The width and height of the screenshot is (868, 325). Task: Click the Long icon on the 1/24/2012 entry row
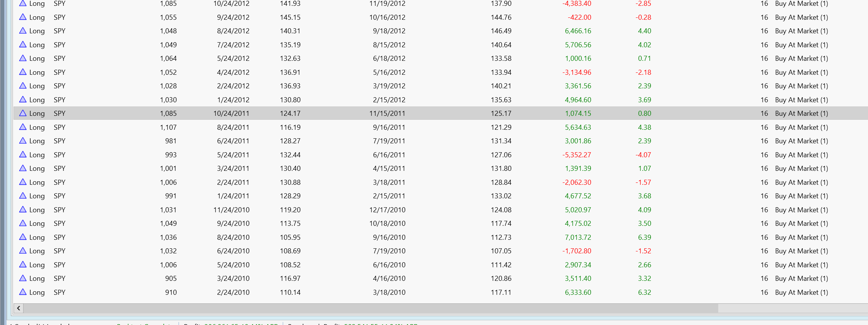pos(23,100)
